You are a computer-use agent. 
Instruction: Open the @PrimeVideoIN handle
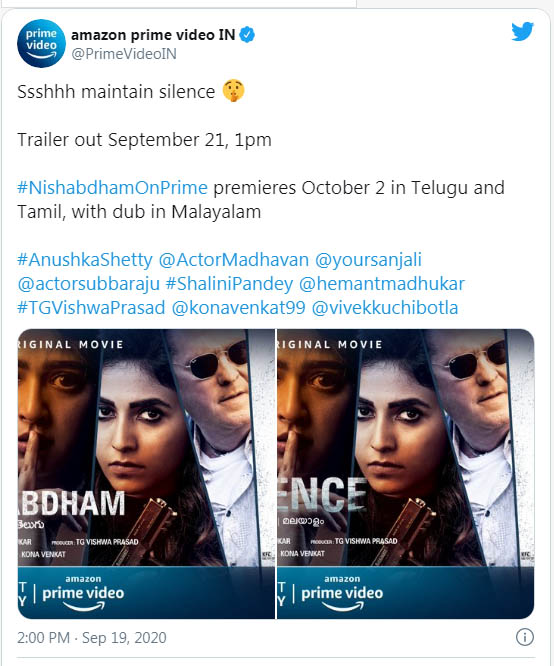coord(124,54)
